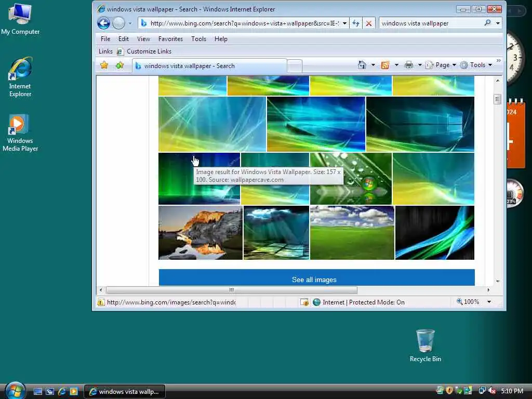Open the View menu
This screenshot has height=399, width=532.
(143, 39)
